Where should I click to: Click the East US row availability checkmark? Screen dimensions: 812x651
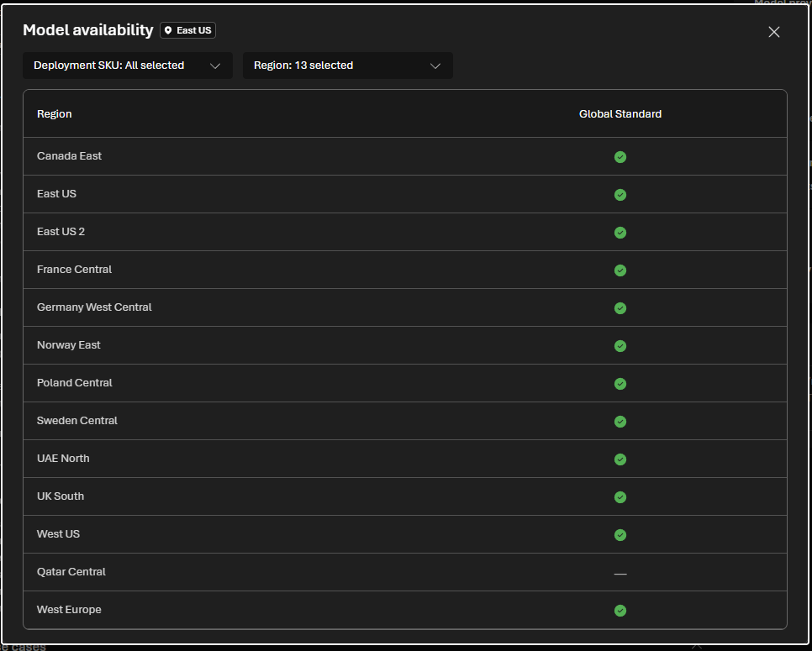(x=620, y=195)
